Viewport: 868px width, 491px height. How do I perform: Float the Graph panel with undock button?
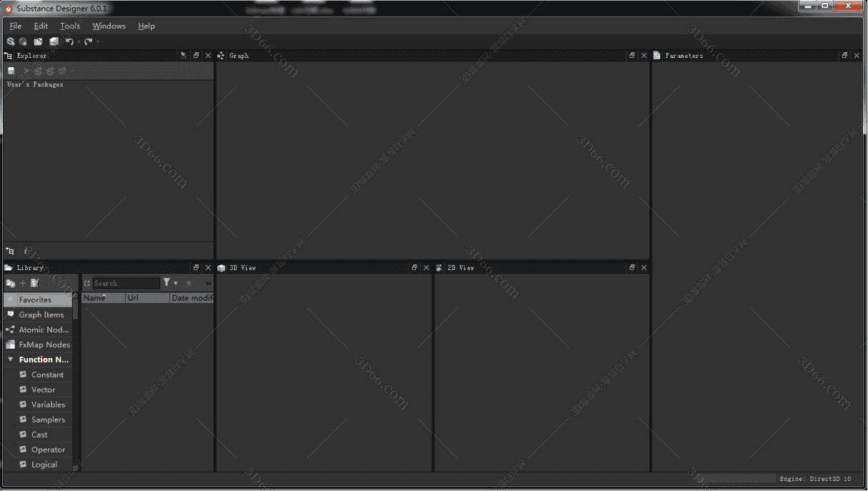(x=632, y=55)
